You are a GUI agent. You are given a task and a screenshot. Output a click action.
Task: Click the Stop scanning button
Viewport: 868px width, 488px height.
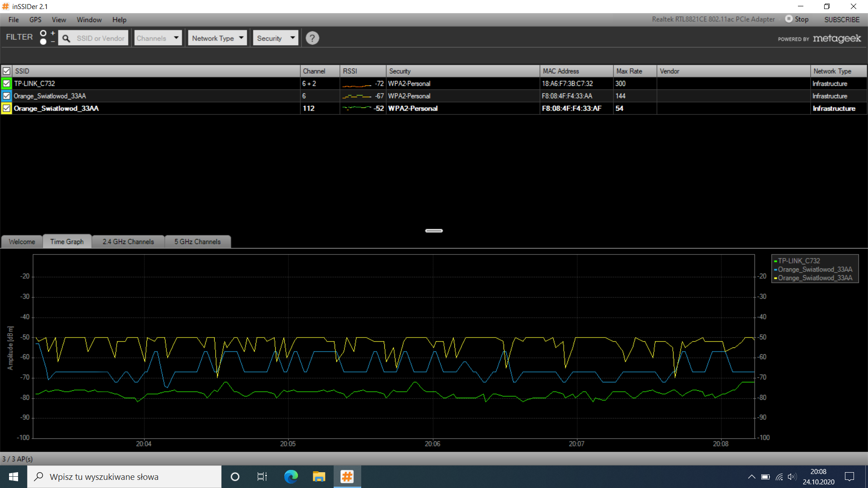coord(797,19)
